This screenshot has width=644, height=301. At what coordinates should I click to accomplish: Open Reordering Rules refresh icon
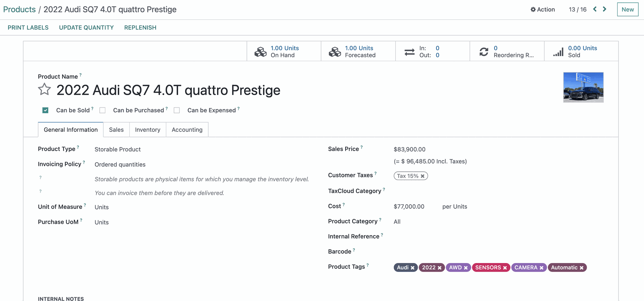tap(484, 52)
